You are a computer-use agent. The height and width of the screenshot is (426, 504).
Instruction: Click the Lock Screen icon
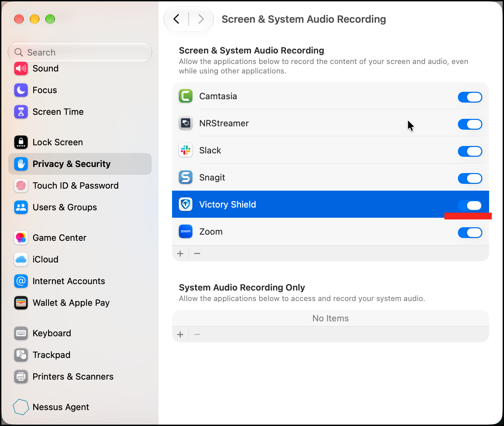21,142
